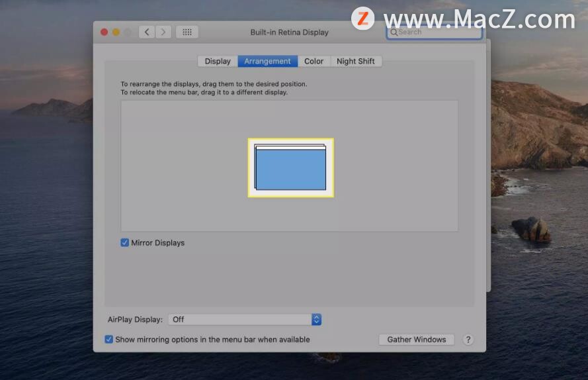Minimize window with the yellow button
Screen dimensions: 588x380
[x=116, y=32]
